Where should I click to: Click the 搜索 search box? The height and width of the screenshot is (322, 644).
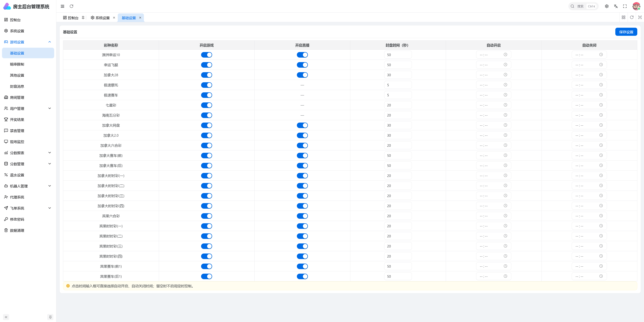click(x=583, y=6)
